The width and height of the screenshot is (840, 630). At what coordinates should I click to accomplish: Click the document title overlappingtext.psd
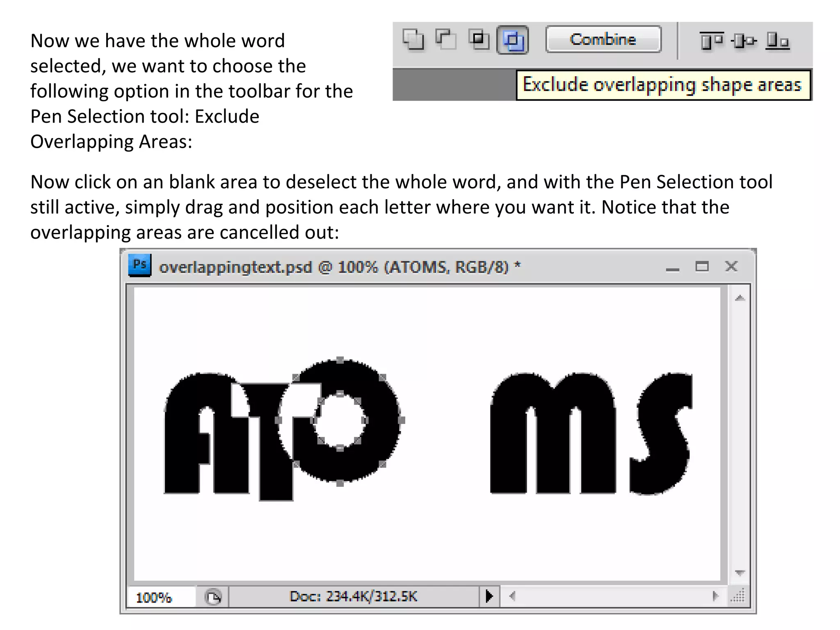point(235,267)
